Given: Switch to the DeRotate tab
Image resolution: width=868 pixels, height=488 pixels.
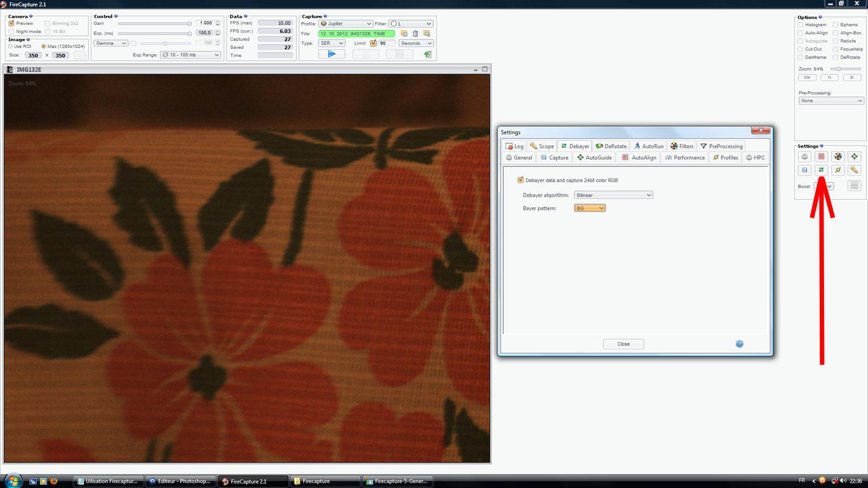Looking at the screenshot, I should click(611, 146).
